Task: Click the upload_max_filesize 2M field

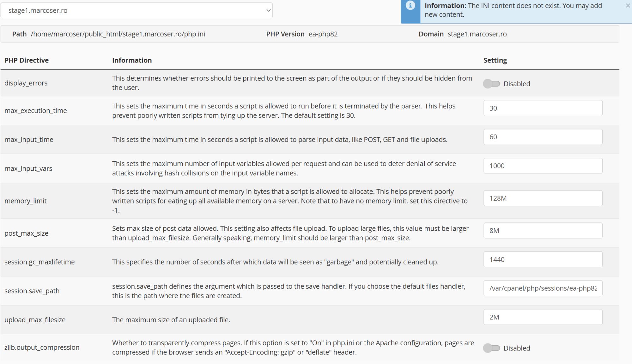Action: (543, 317)
